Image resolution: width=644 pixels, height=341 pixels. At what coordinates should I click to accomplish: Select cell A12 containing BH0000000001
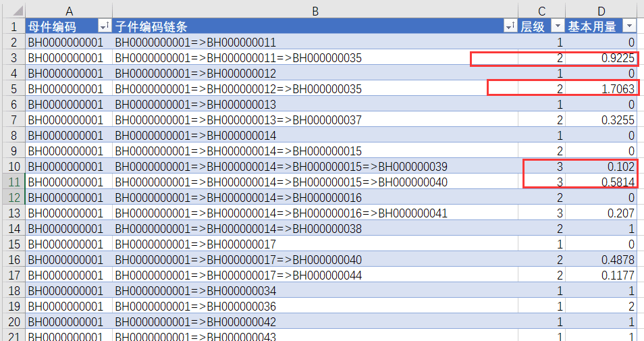[x=69, y=198]
